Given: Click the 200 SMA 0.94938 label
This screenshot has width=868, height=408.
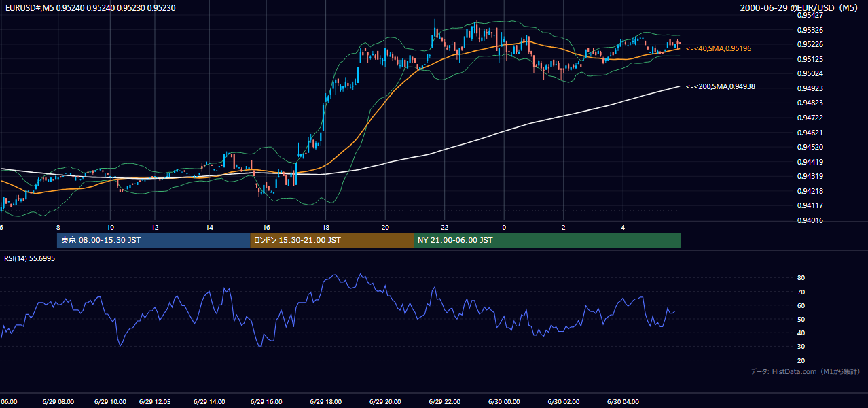Looking at the screenshot, I should [x=721, y=86].
